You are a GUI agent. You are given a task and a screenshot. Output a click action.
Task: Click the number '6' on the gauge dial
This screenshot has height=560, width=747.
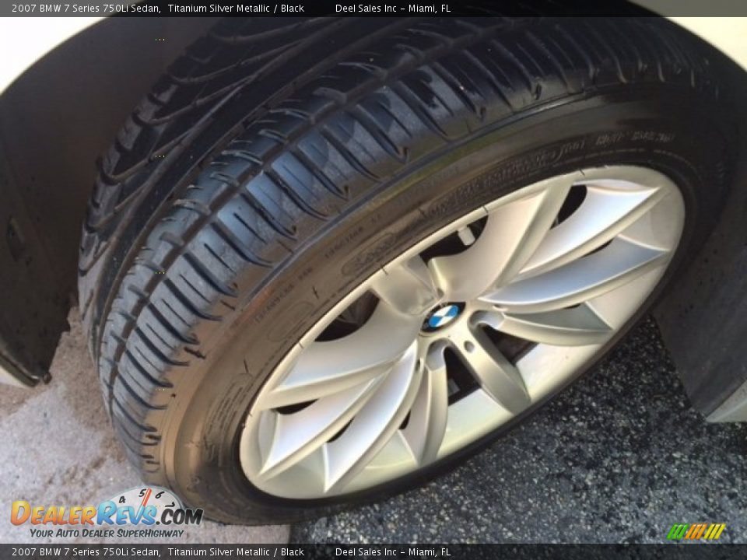click(x=160, y=493)
